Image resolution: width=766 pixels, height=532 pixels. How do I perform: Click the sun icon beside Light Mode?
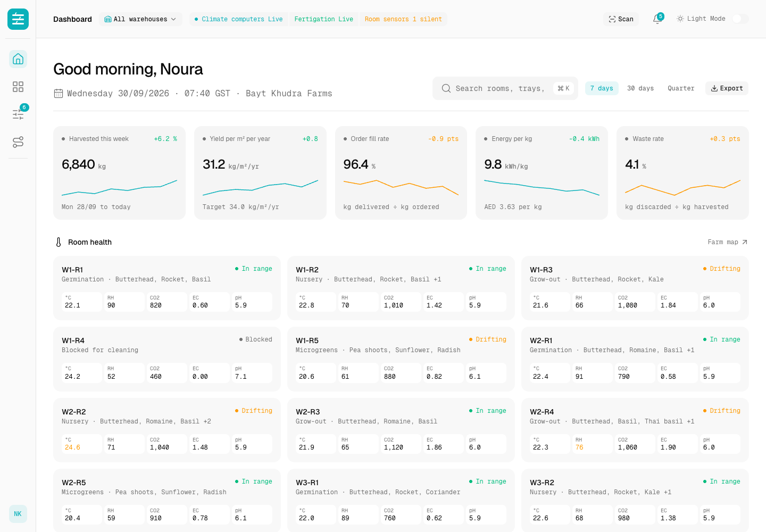pos(680,19)
